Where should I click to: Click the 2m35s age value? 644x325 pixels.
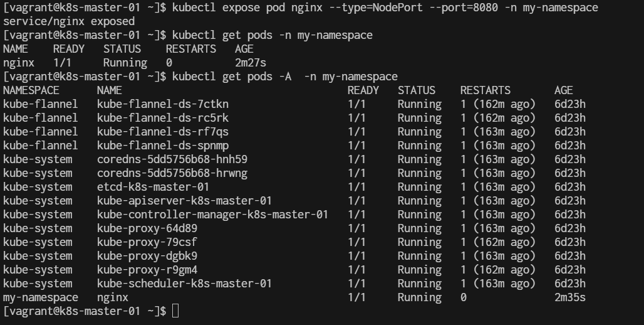[570, 297]
